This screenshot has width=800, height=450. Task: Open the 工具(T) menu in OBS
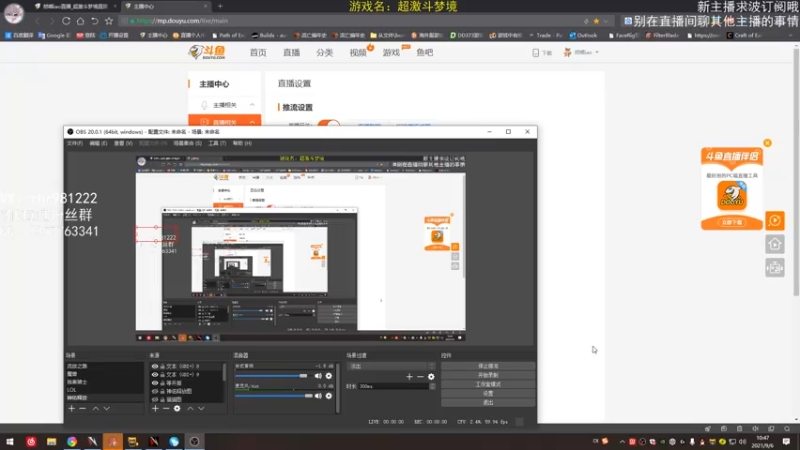coord(217,143)
